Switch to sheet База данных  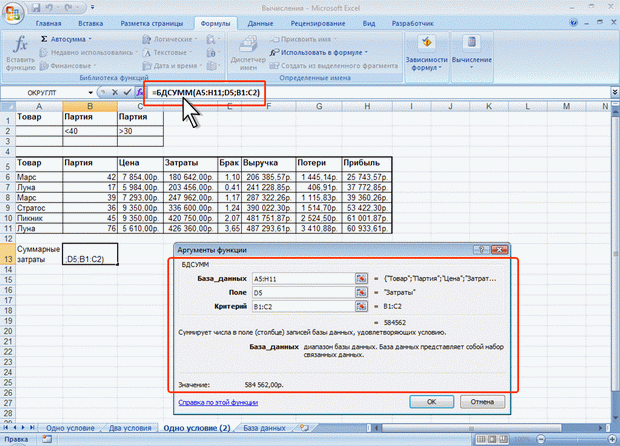(x=264, y=428)
